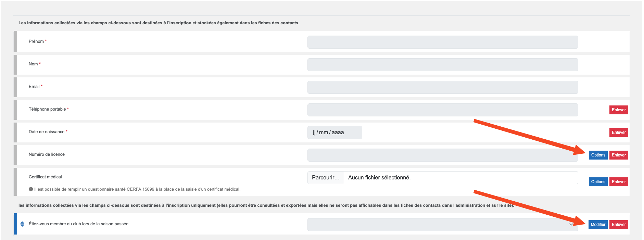Click the Téléphone portable input field

[x=442, y=110]
